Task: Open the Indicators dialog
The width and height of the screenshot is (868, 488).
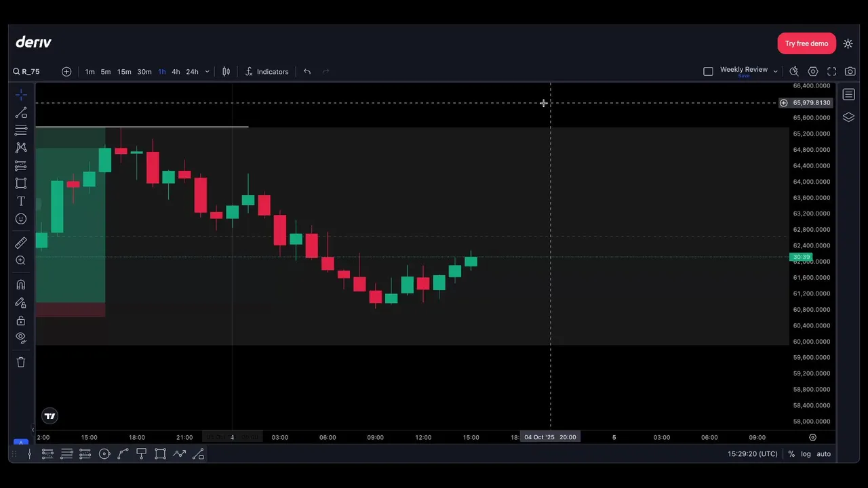Action: [267, 72]
